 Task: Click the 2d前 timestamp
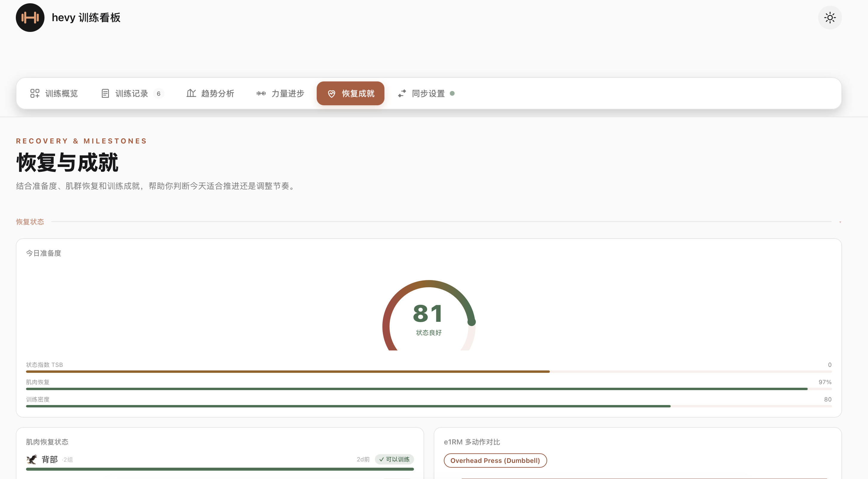click(363, 460)
